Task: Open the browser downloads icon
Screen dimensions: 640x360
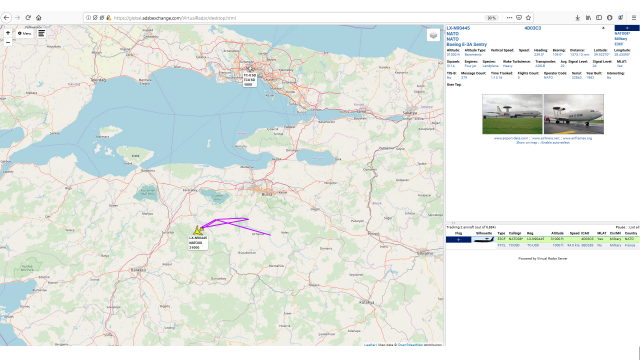Action: click(x=578, y=18)
